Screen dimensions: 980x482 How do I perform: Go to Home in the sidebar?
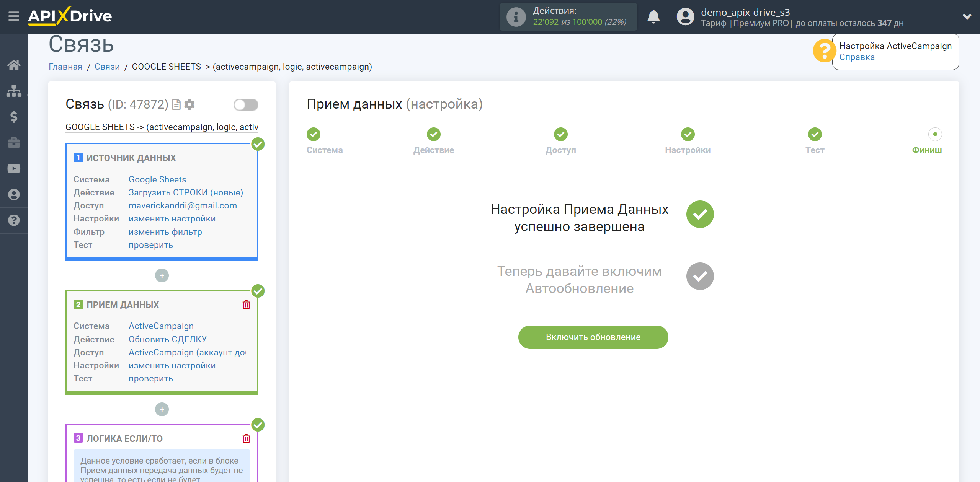[14, 65]
